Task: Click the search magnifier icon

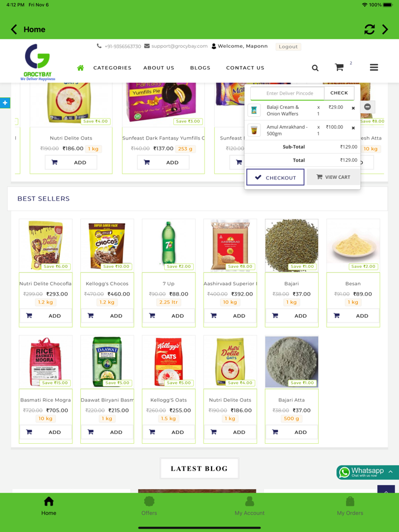Action: (x=315, y=68)
